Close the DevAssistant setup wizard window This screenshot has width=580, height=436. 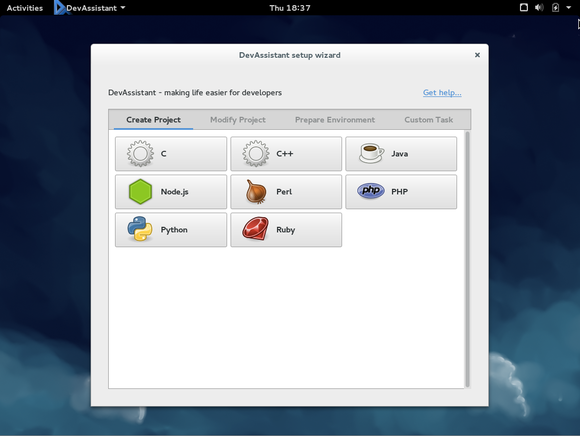click(477, 55)
